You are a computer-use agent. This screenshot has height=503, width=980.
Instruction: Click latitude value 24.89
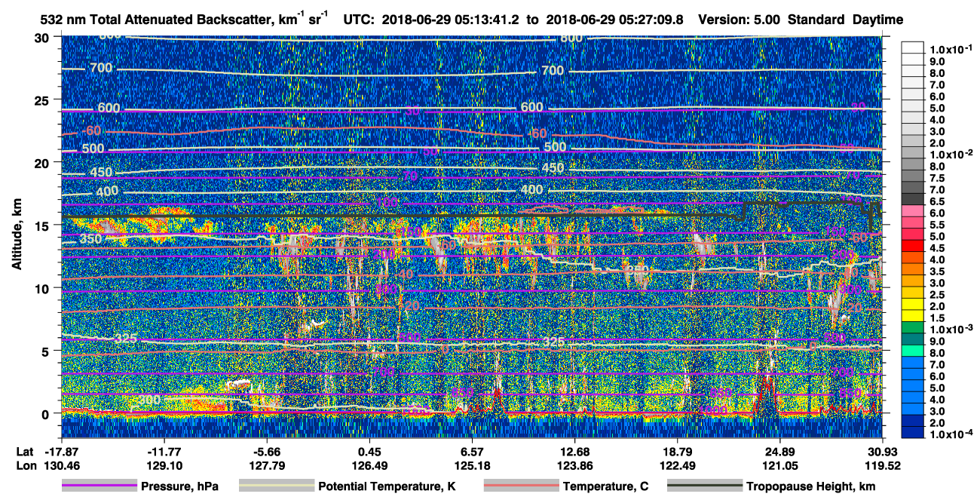click(x=779, y=452)
